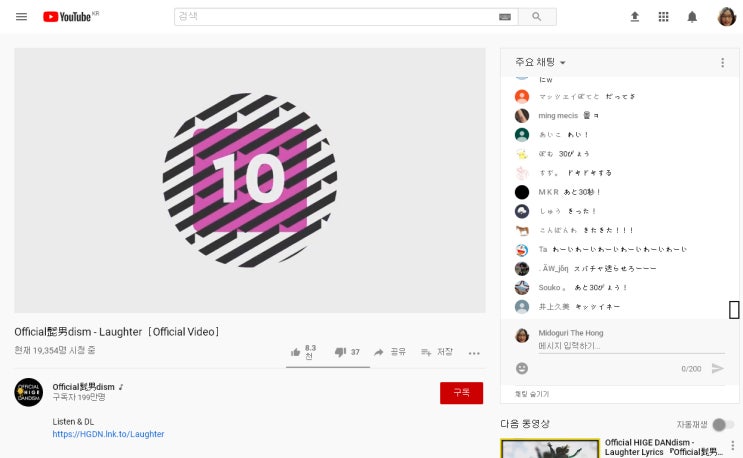The height and width of the screenshot is (458, 743).
Task: Focus the chat message input
Action: click(x=631, y=346)
